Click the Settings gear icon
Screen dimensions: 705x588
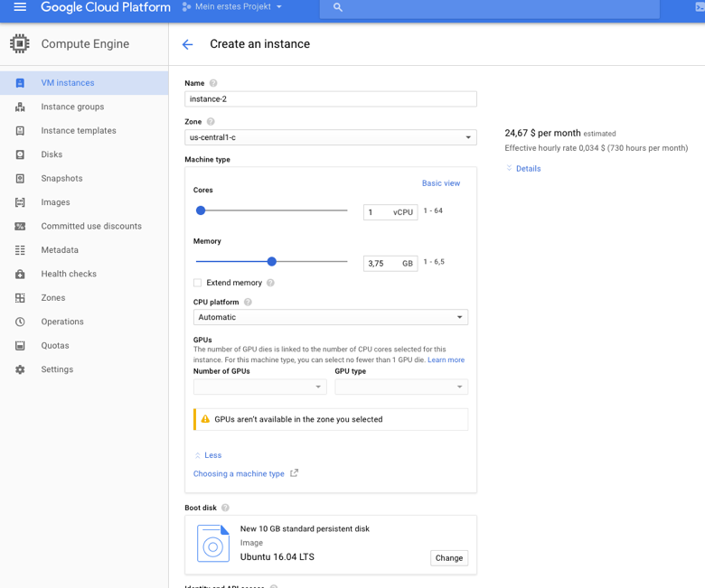20,369
